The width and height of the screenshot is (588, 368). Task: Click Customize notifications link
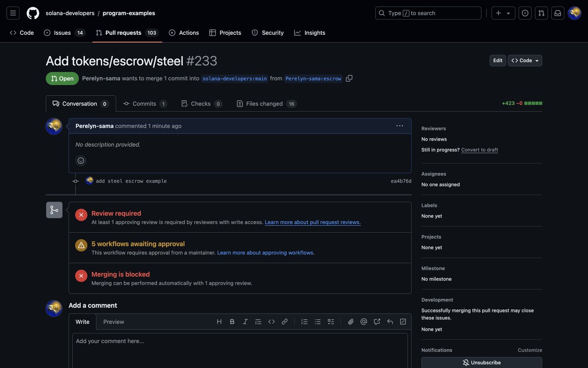coord(530,350)
